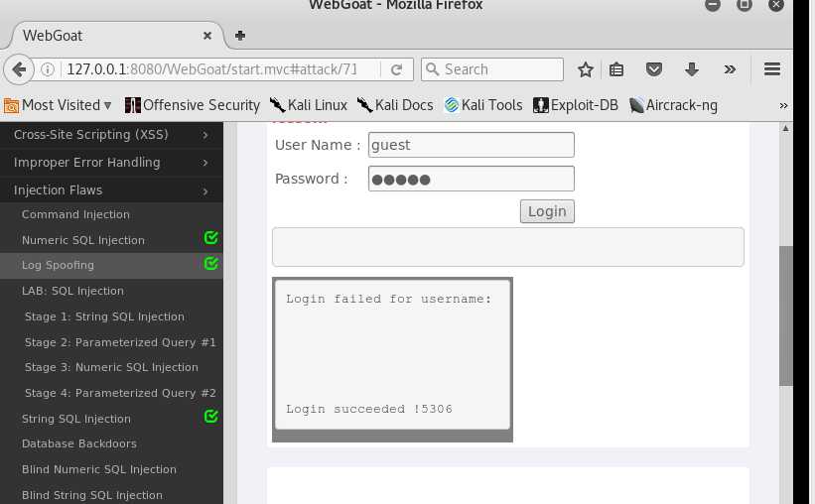Viewport: 815px width, 504px height.
Task: Open the Kali Tools bookmark
Action: click(483, 105)
